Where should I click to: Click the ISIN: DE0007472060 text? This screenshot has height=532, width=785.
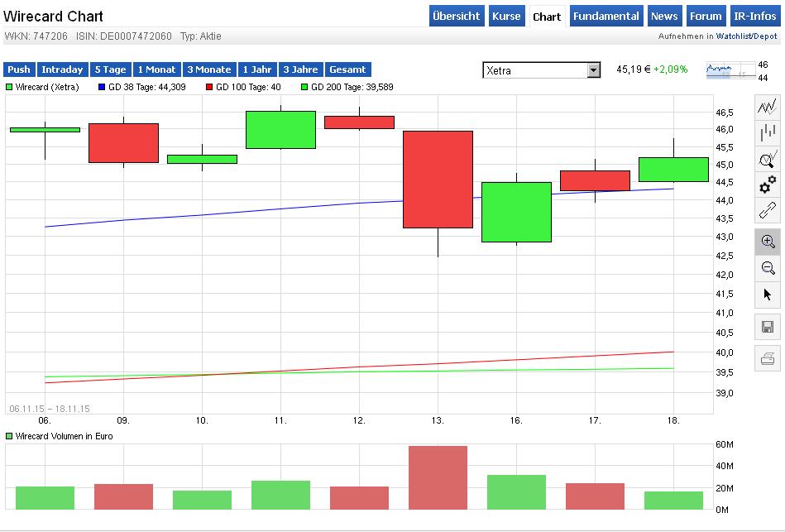(123, 36)
